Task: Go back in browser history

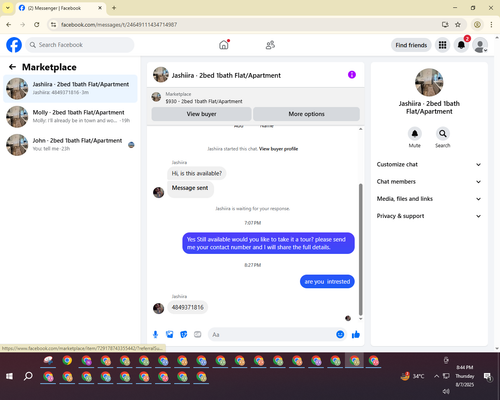Action: (x=9, y=25)
